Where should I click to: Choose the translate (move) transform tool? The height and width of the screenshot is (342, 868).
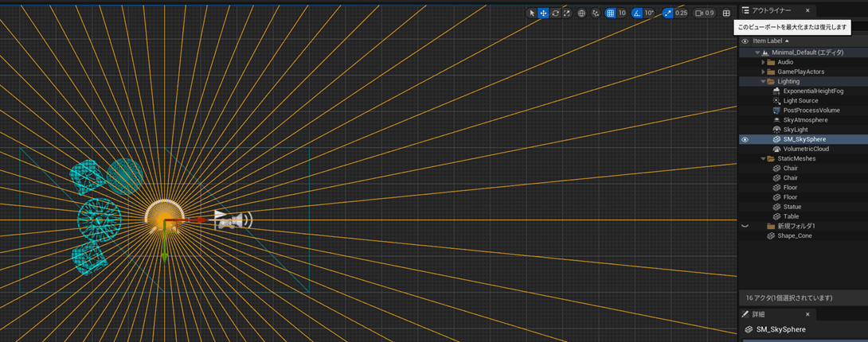point(544,14)
